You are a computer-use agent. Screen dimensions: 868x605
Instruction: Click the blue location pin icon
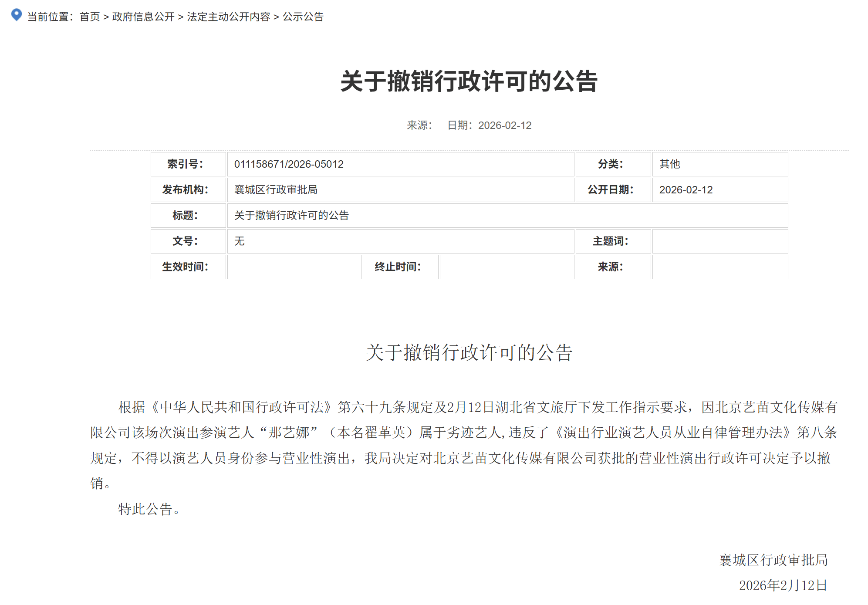coord(17,16)
